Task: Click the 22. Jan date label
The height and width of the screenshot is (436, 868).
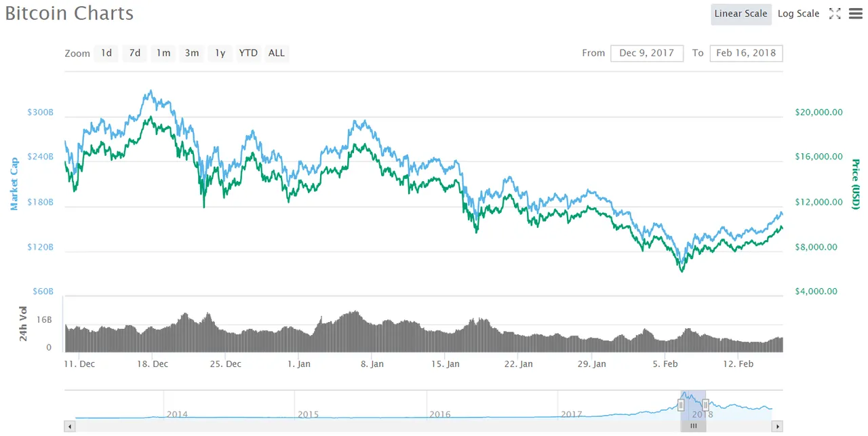Action: point(518,363)
